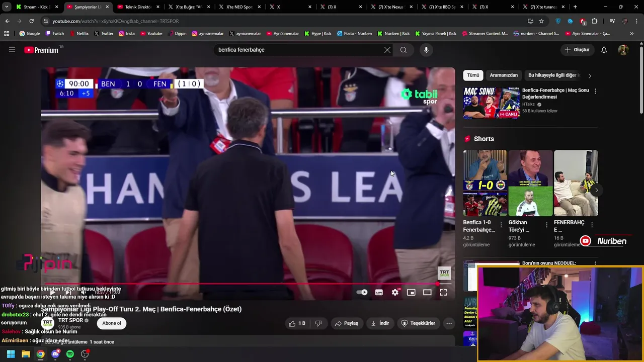
Task: Expand the tab search dropdown
Action: [7, 7]
